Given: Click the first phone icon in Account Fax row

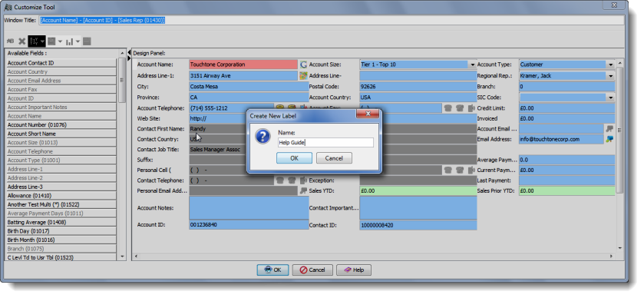Looking at the screenshot, I should (448, 108).
